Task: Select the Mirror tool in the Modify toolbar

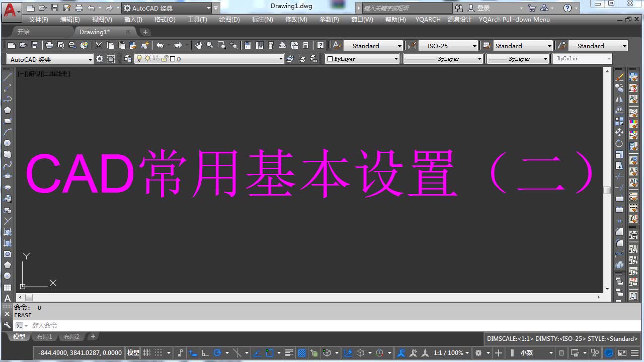Action: (x=619, y=99)
